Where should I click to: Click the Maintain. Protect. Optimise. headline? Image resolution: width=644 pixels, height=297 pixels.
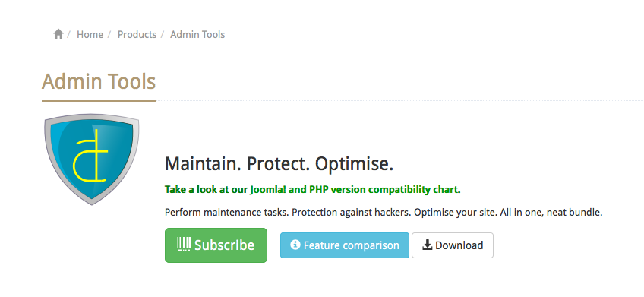point(279,164)
